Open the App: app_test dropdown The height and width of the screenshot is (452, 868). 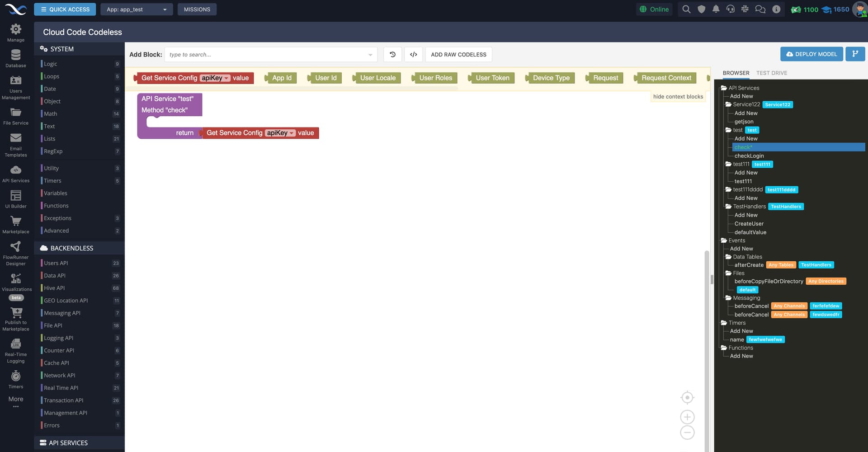coord(137,9)
